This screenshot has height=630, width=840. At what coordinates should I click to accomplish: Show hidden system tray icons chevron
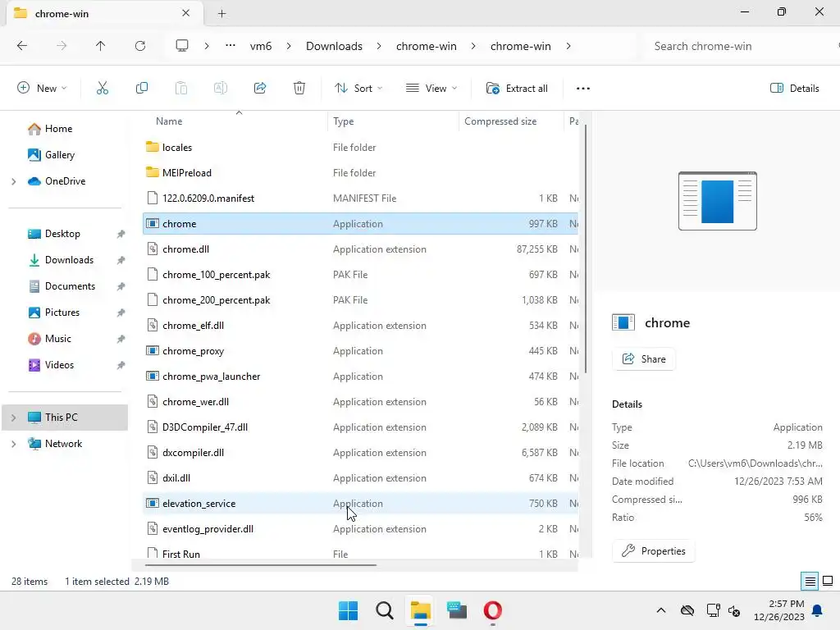pos(661,610)
